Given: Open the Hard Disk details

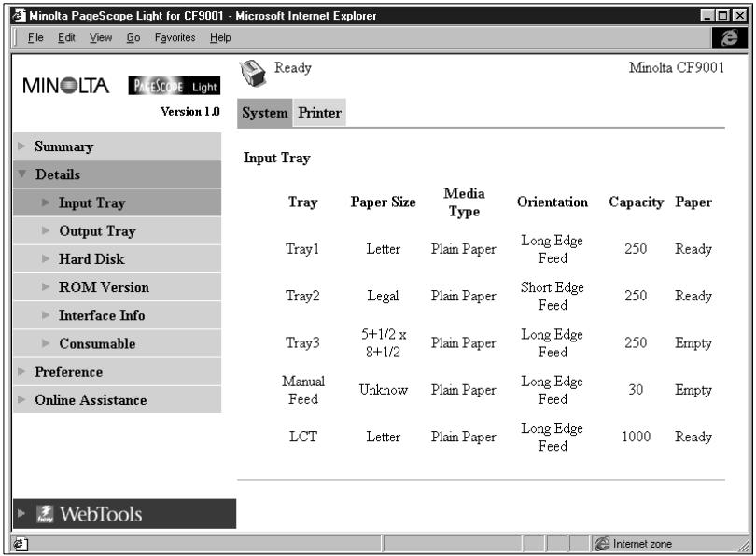Looking at the screenshot, I should pyautogui.click(x=118, y=258).
